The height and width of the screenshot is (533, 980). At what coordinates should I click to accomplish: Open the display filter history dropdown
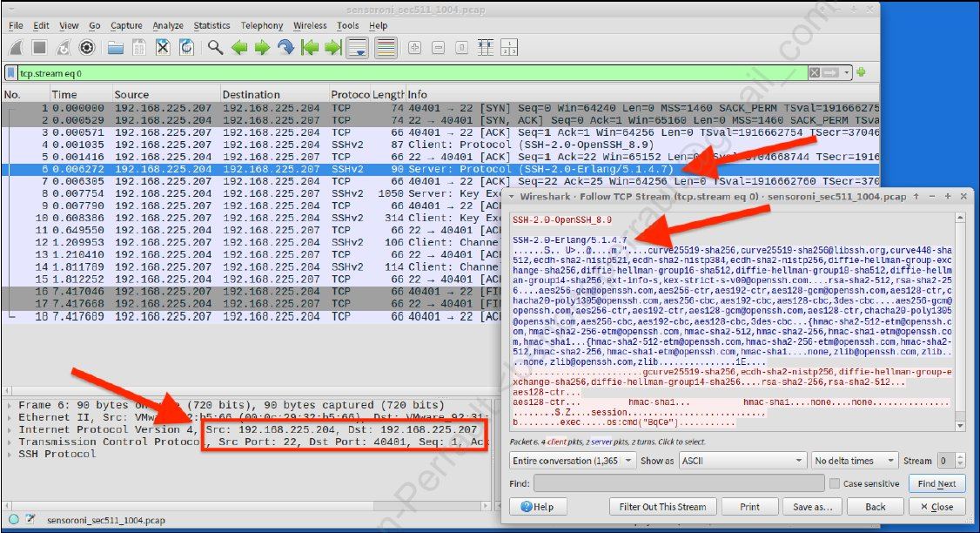[x=847, y=73]
